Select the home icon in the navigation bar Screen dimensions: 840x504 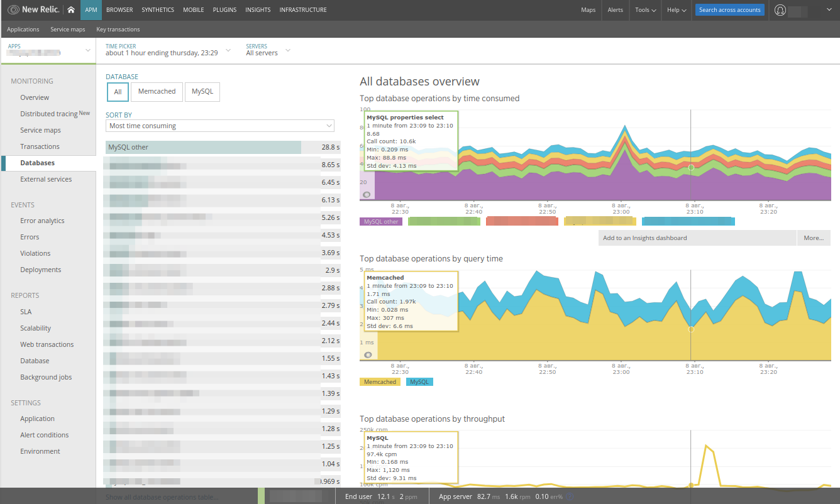(71, 9)
